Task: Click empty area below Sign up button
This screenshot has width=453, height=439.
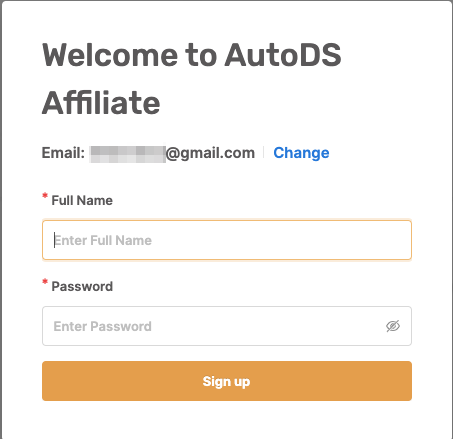Action: 227,421
